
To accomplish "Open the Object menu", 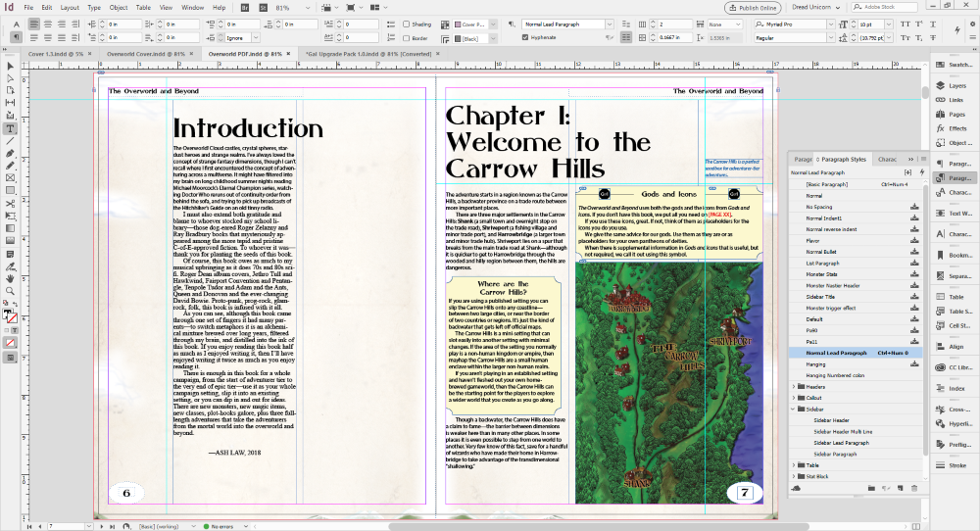I will point(119,8).
